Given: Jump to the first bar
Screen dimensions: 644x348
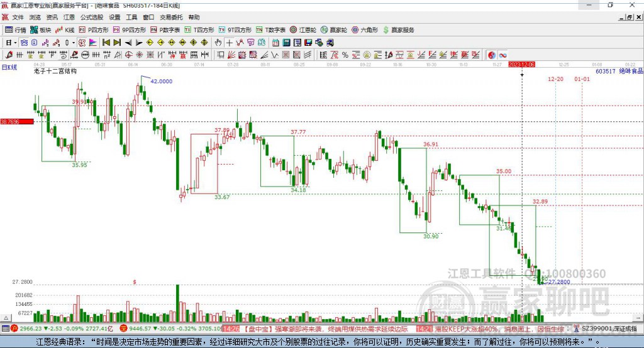Looking at the screenshot, I should 106,43.
